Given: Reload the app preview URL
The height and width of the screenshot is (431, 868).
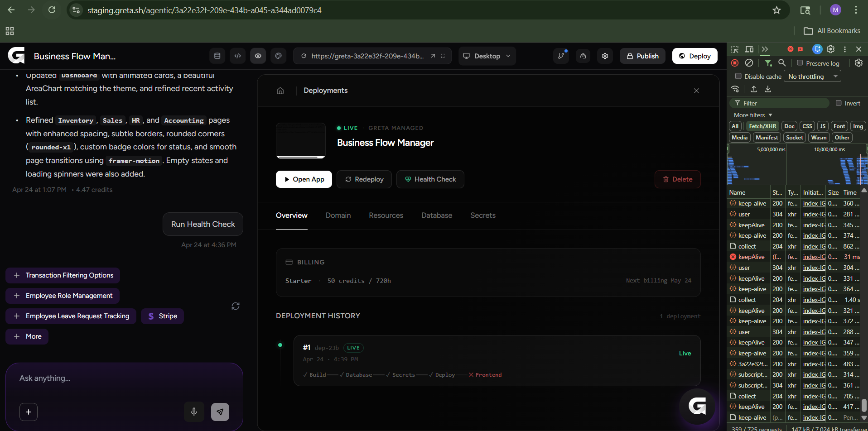Looking at the screenshot, I should tap(304, 56).
